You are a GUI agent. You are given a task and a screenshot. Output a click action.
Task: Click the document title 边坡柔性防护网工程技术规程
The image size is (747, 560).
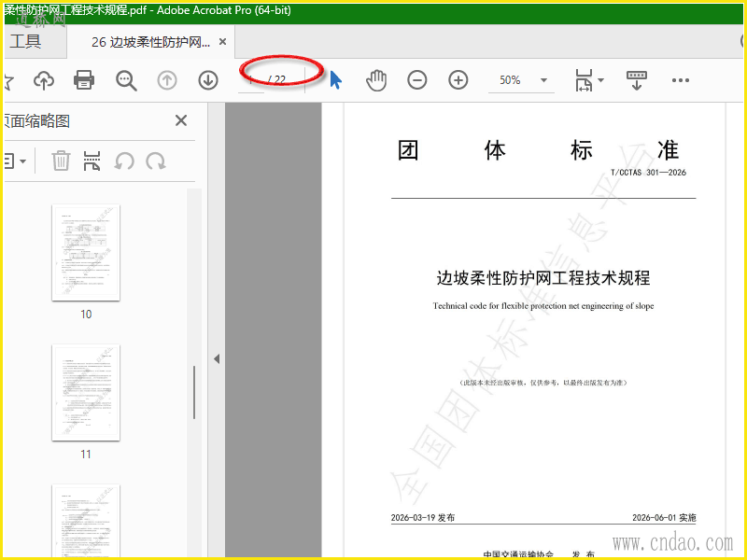point(543,278)
